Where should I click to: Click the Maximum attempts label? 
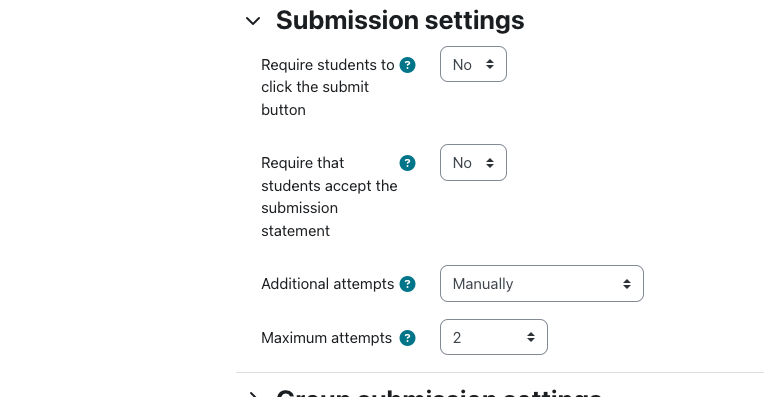click(326, 338)
